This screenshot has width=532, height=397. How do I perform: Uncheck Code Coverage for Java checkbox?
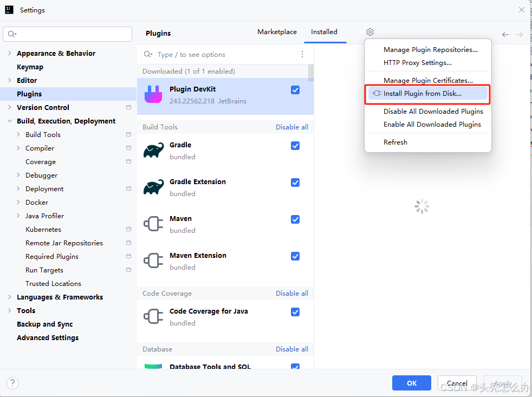tap(295, 312)
